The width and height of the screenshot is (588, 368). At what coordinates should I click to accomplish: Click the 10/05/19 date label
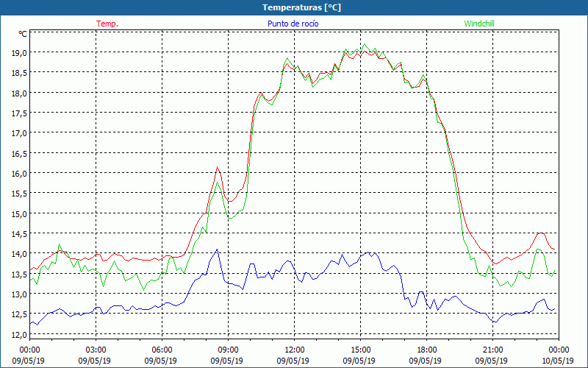pyautogui.click(x=557, y=361)
